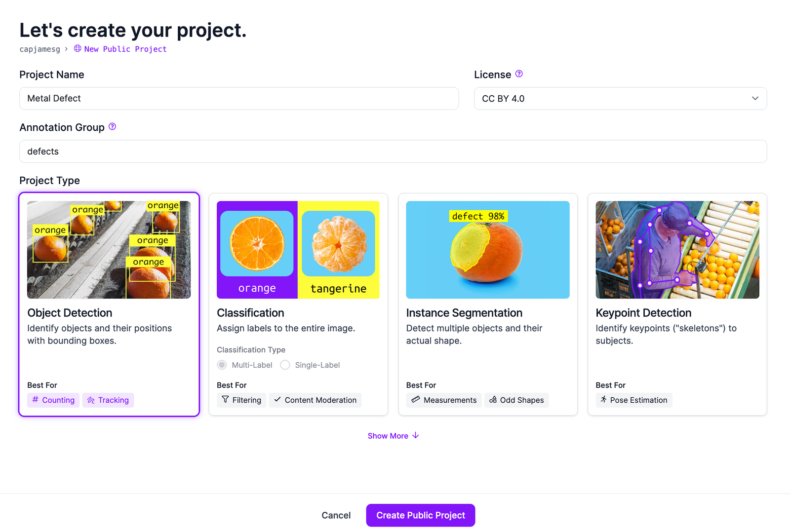Select the Instance Segmentation project type card
The height and width of the screenshot is (532, 790).
(x=487, y=304)
